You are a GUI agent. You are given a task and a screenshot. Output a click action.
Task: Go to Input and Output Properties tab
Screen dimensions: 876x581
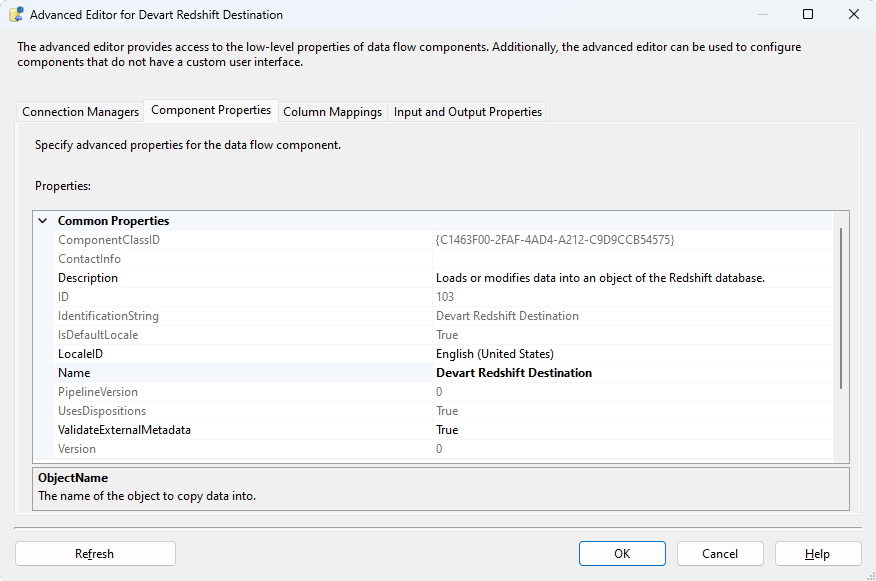click(x=467, y=112)
